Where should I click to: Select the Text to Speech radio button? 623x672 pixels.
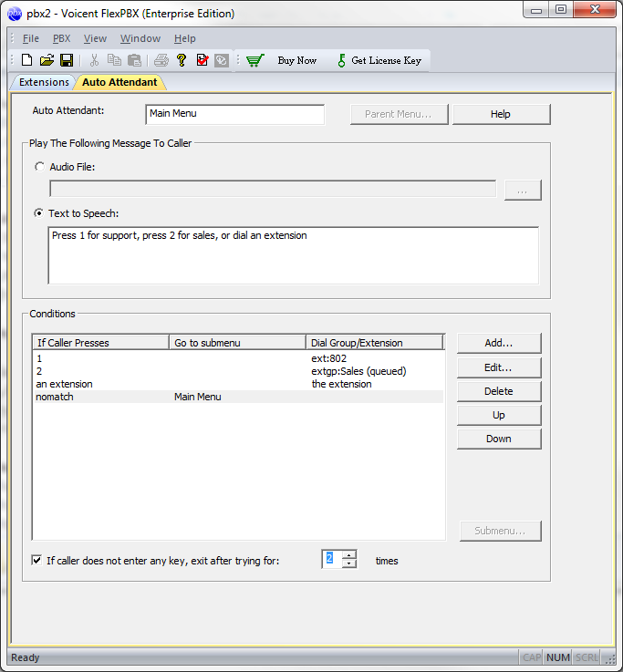coord(39,213)
